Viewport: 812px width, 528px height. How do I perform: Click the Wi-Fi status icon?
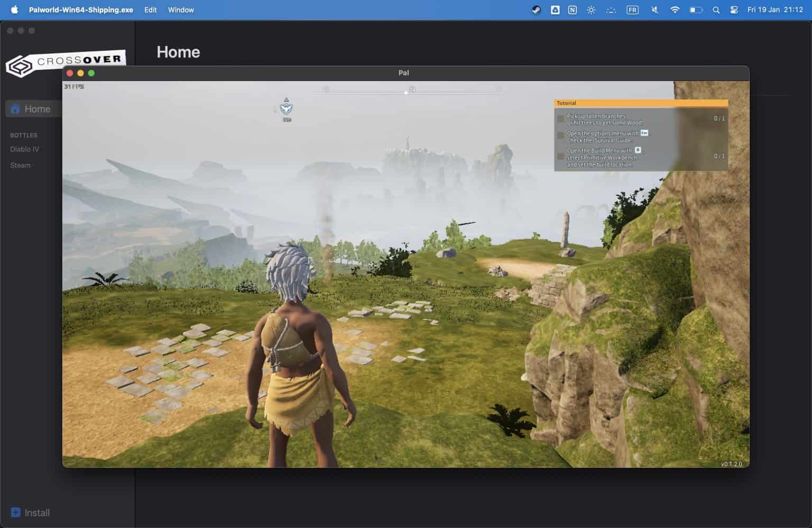675,10
